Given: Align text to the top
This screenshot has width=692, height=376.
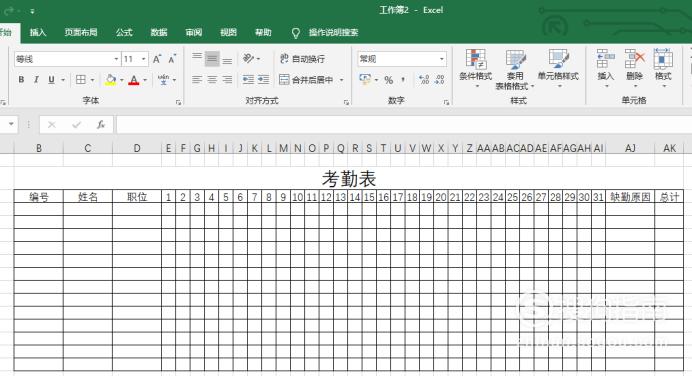Looking at the screenshot, I should pos(197,58).
